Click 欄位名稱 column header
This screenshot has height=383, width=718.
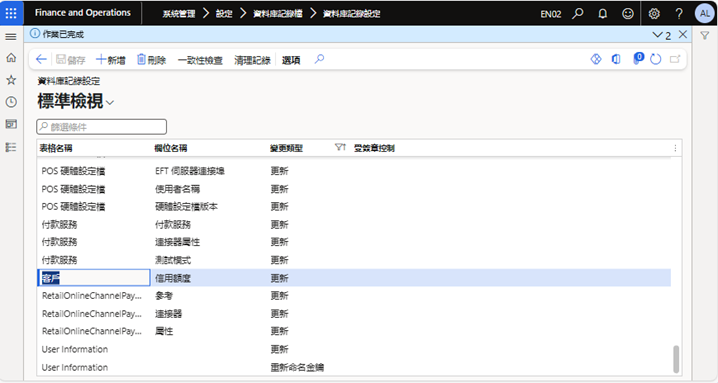click(x=171, y=148)
